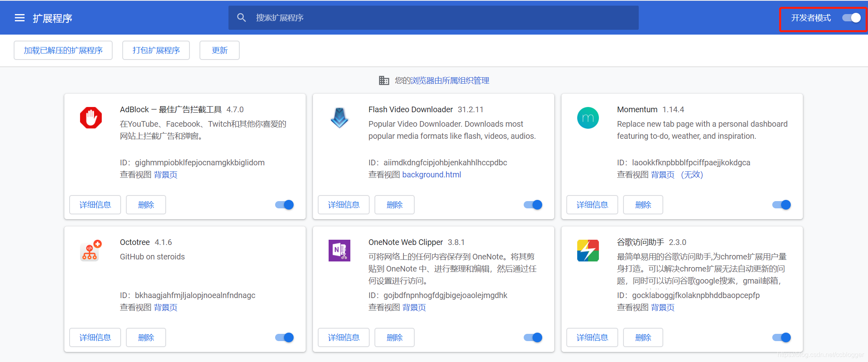Viewport: 868px width, 362px height.
Task: Disable OneNote Web Clipper toggle
Action: click(x=533, y=337)
